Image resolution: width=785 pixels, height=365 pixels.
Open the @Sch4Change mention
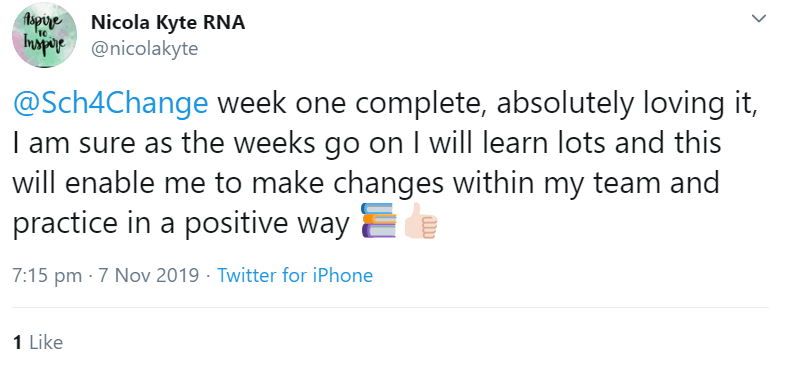point(110,104)
